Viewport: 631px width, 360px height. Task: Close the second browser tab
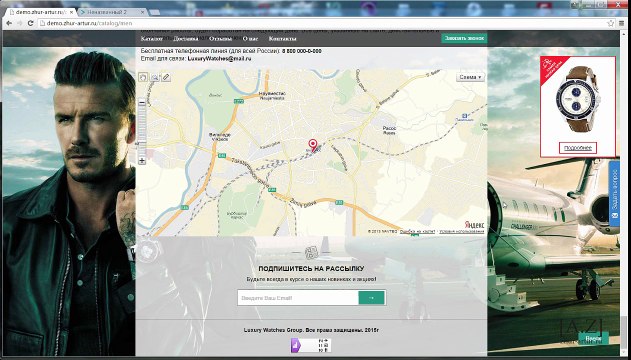(x=142, y=12)
